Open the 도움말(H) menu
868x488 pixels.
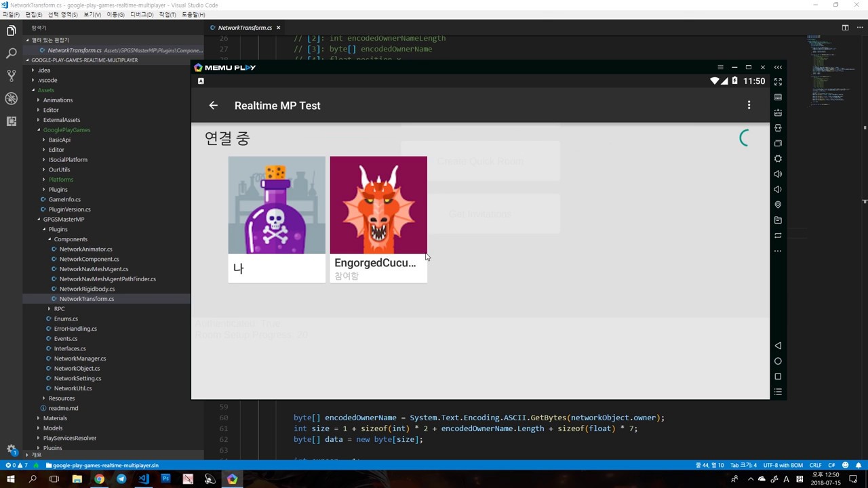[x=193, y=14]
